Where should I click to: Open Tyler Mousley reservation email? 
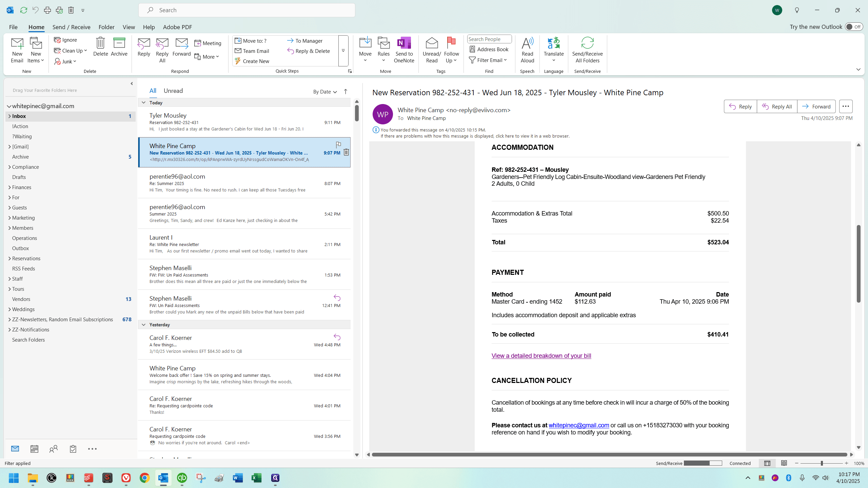coord(244,122)
